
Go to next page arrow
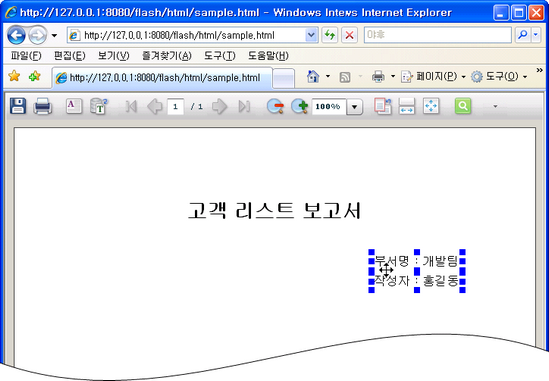click(220, 106)
